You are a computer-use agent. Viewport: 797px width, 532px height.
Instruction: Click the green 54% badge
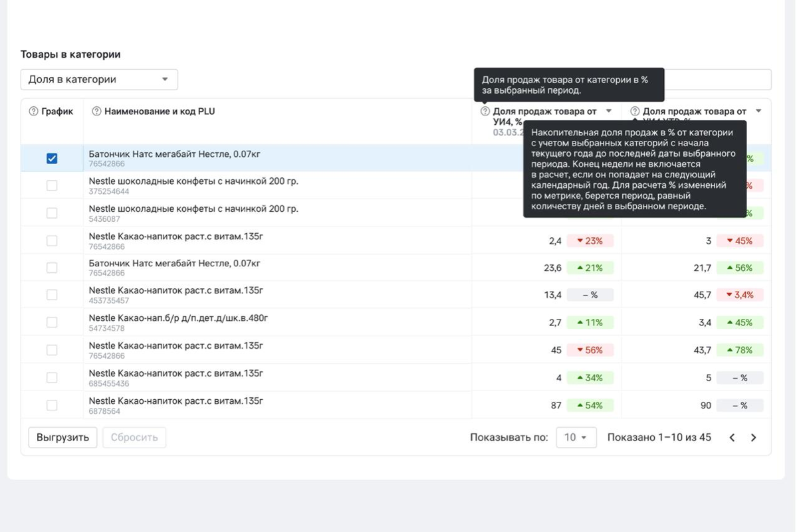point(590,405)
